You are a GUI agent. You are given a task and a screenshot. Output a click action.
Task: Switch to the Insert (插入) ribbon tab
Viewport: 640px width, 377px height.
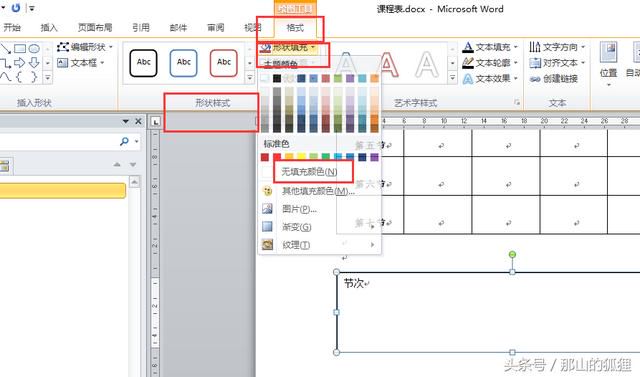pos(49,27)
